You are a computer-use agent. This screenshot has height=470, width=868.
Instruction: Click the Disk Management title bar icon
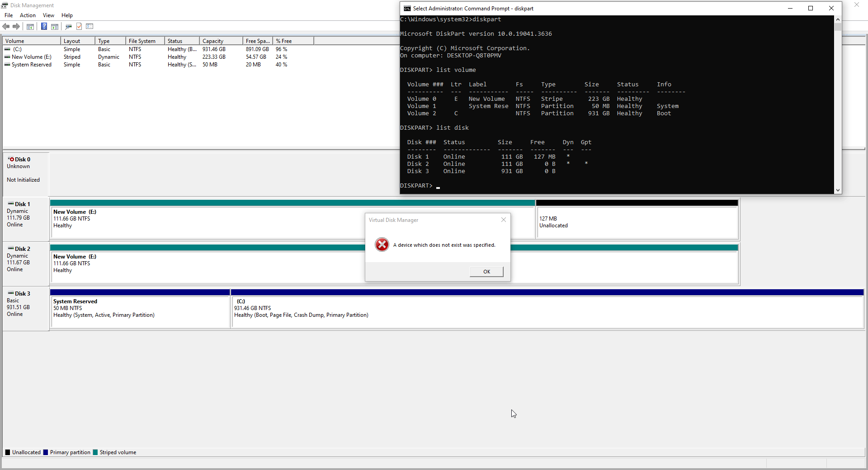click(x=5, y=5)
